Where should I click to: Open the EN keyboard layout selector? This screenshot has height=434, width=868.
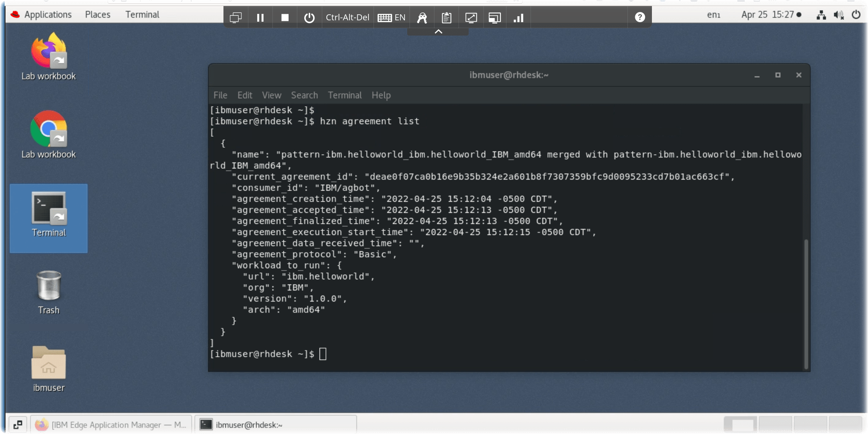[x=392, y=18]
